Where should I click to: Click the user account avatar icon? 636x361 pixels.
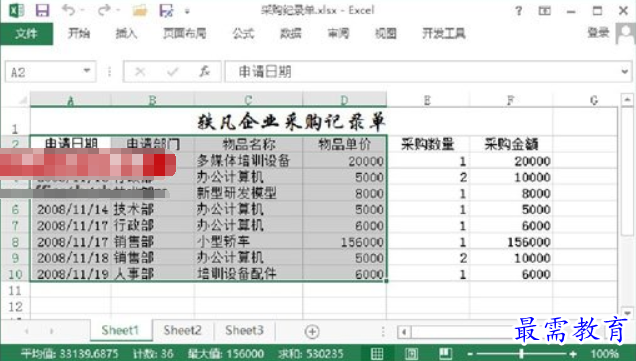coord(625,33)
